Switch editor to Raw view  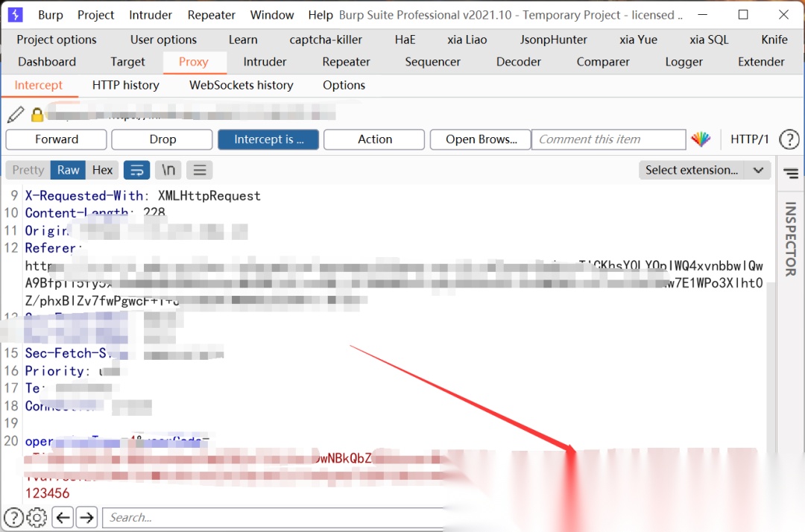coord(69,170)
